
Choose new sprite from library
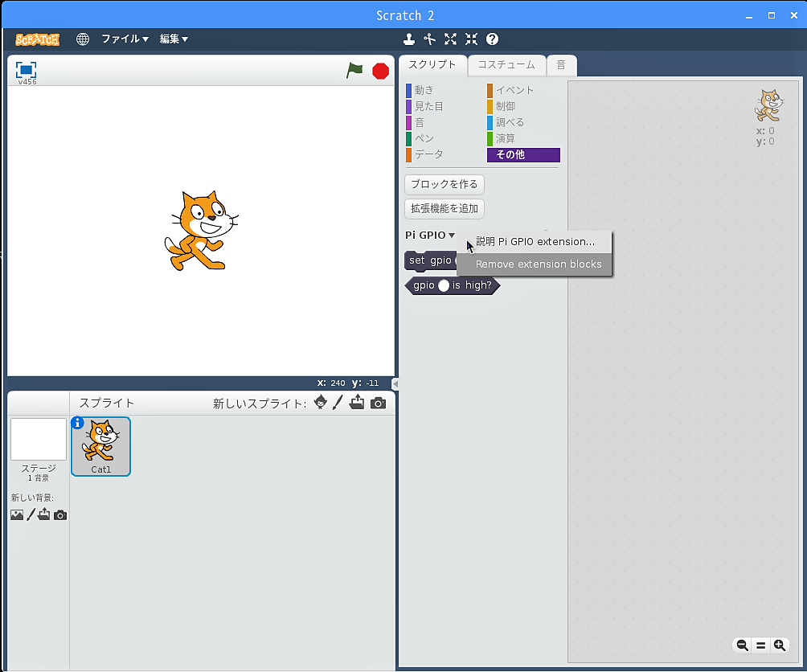coord(320,403)
